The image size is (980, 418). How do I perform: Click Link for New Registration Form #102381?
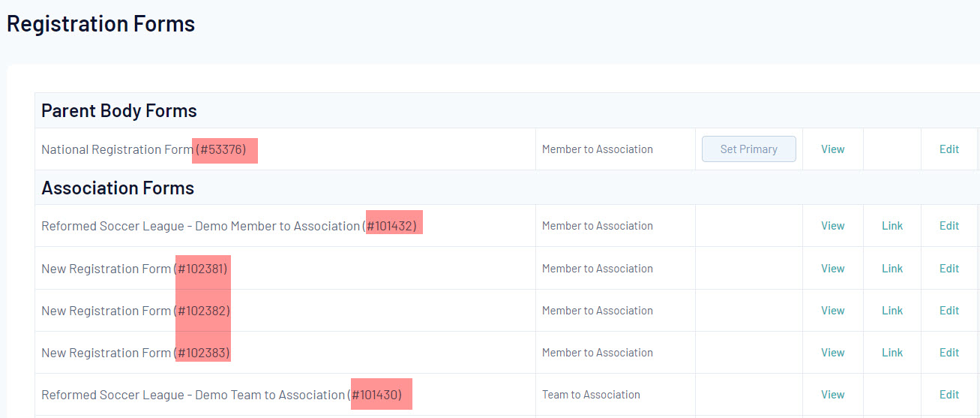pyautogui.click(x=892, y=269)
